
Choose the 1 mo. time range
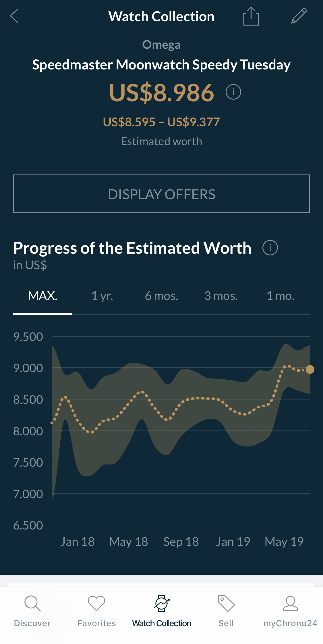(x=281, y=296)
